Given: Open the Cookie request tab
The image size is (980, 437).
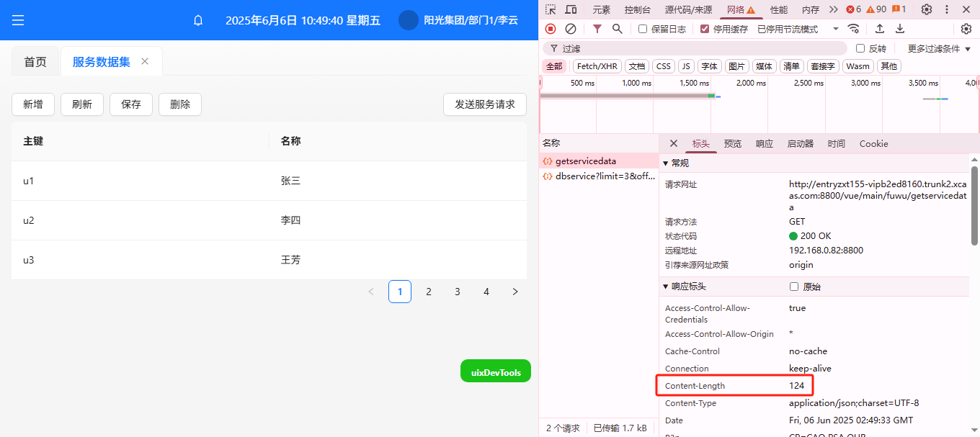Looking at the screenshot, I should pyautogui.click(x=873, y=143).
